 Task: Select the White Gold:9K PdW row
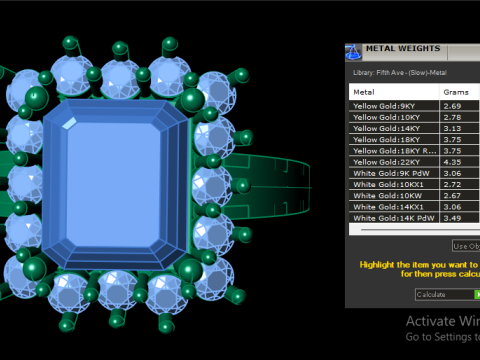tap(414, 173)
